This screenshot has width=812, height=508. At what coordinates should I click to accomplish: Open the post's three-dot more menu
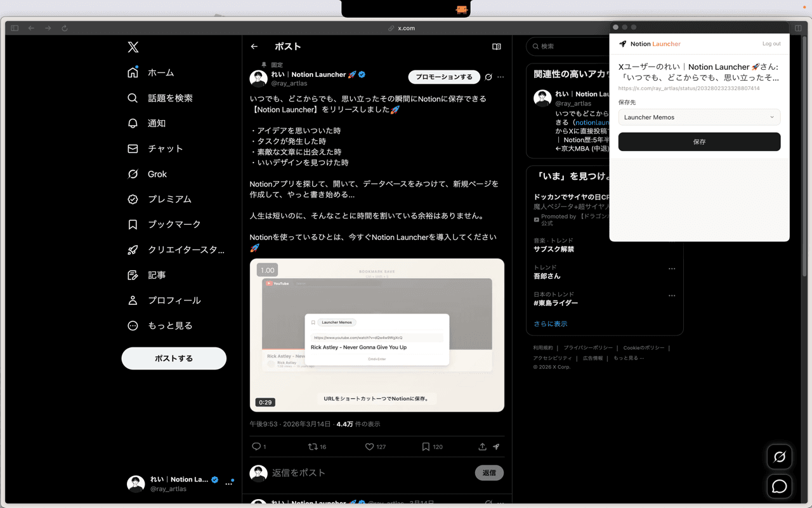tap(501, 77)
